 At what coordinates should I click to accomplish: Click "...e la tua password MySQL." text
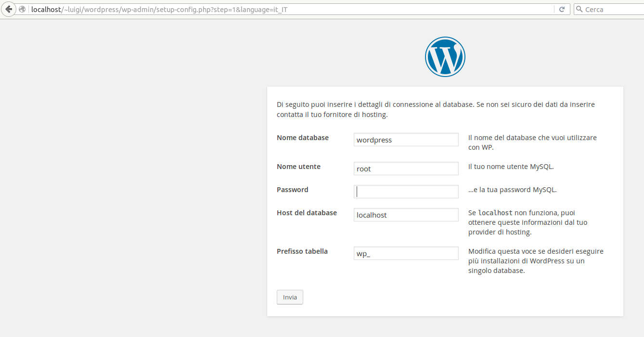(x=513, y=190)
